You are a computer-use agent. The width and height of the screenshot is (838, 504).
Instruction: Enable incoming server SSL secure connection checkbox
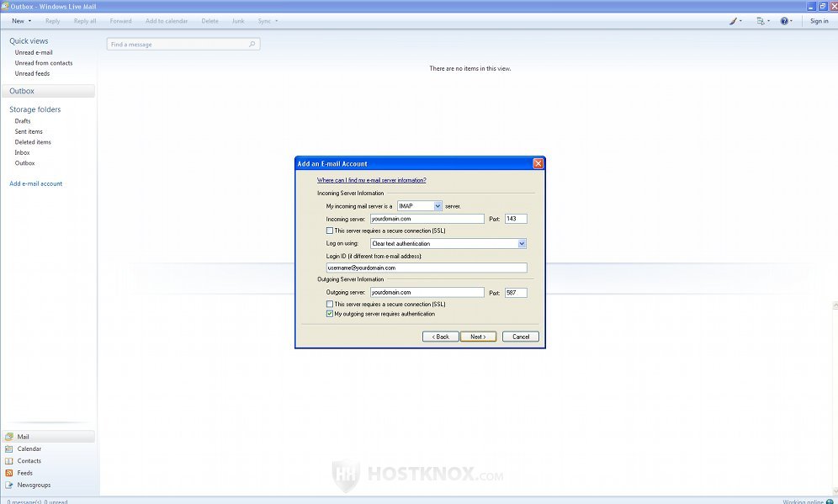tap(330, 231)
